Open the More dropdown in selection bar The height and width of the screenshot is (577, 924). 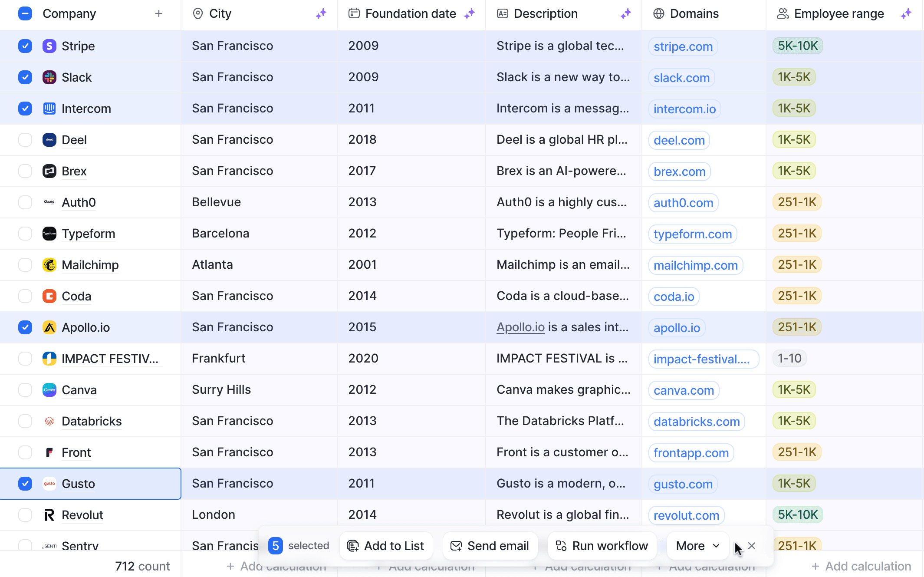pos(698,546)
